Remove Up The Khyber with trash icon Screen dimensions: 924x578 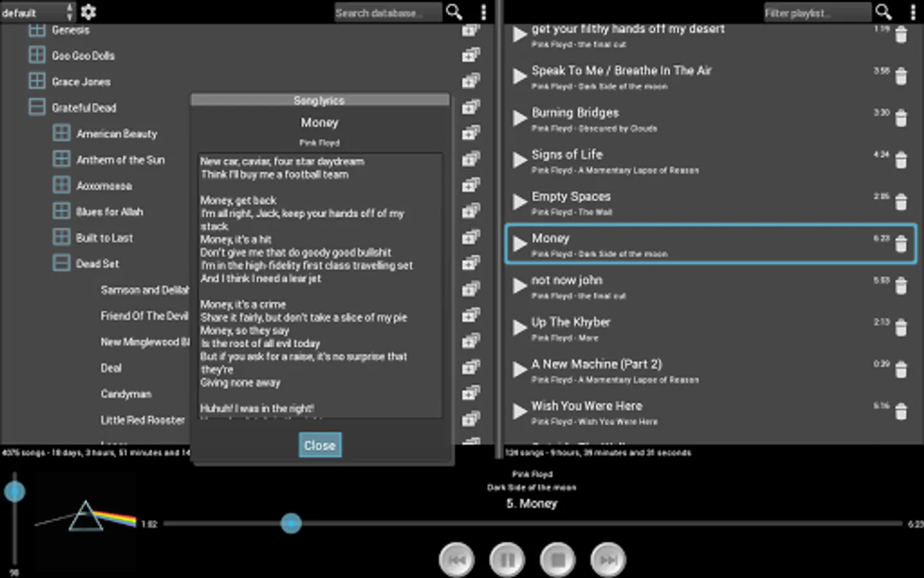click(x=901, y=328)
